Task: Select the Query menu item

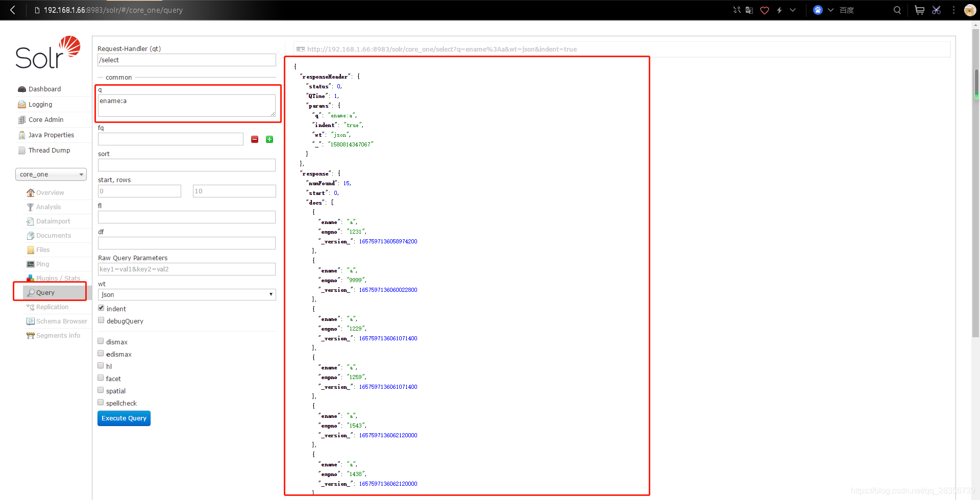Action: tap(45, 293)
